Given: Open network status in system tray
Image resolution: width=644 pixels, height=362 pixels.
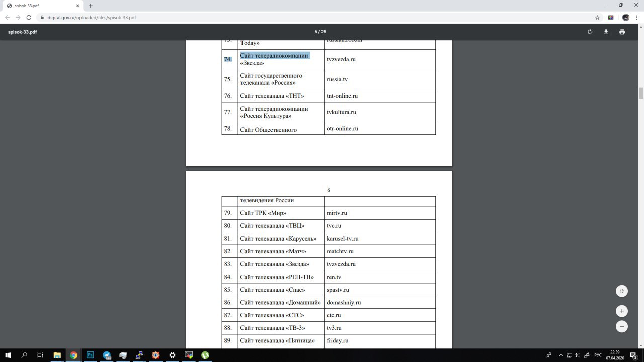Looking at the screenshot, I should pos(569,355).
